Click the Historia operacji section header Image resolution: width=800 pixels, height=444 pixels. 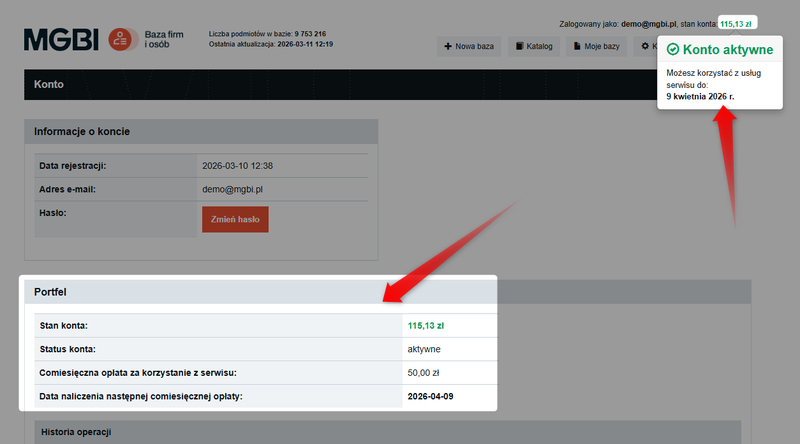tap(75, 432)
